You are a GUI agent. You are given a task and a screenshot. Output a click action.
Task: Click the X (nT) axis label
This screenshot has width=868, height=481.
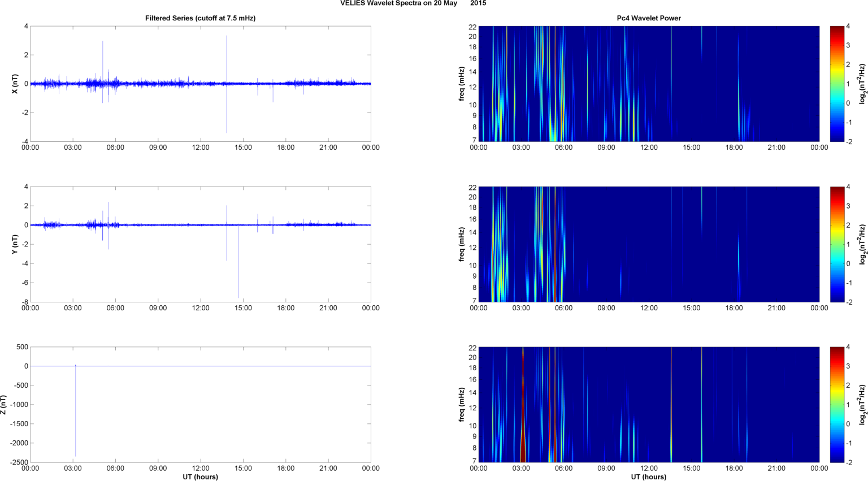[15, 84]
